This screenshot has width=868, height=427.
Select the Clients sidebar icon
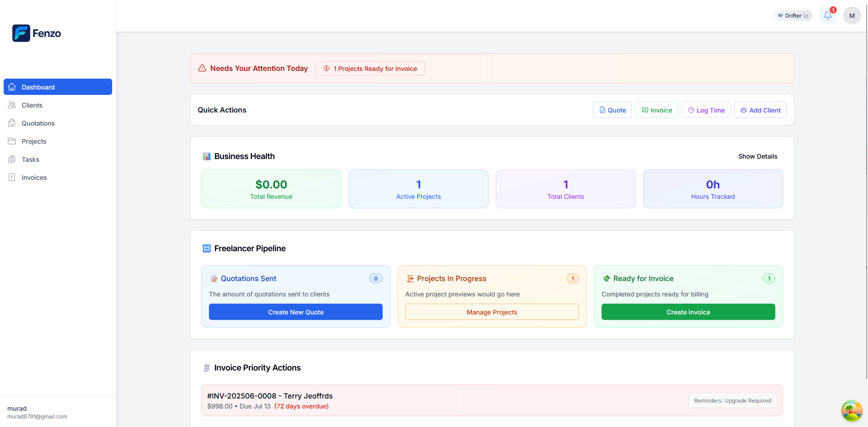point(12,105)
